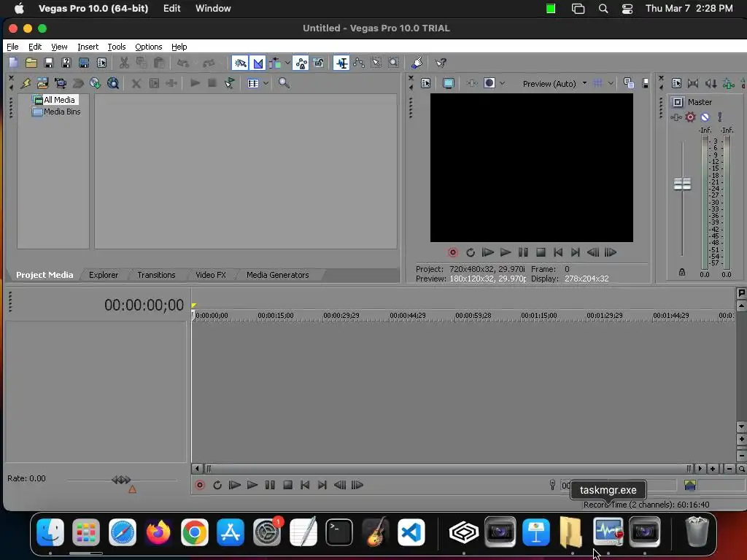Open the Tools menu
This screenshot has width=747, height=560.
coord(116,47)
